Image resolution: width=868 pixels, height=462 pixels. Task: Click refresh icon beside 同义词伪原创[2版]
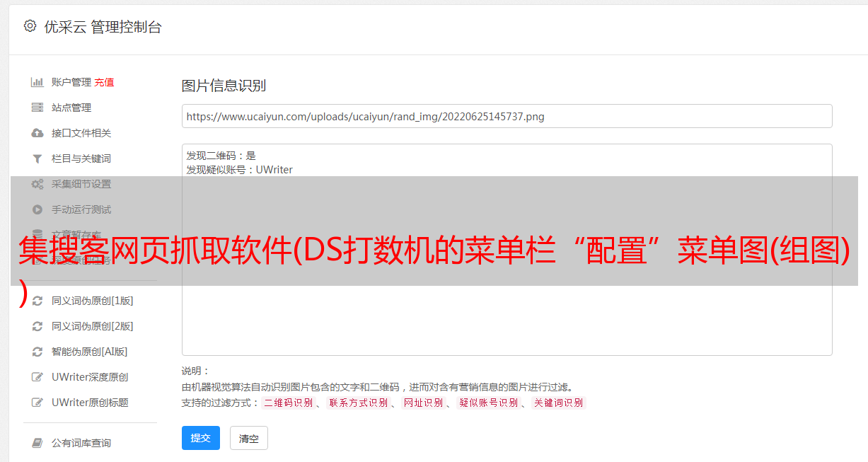[x=37, y=326]
